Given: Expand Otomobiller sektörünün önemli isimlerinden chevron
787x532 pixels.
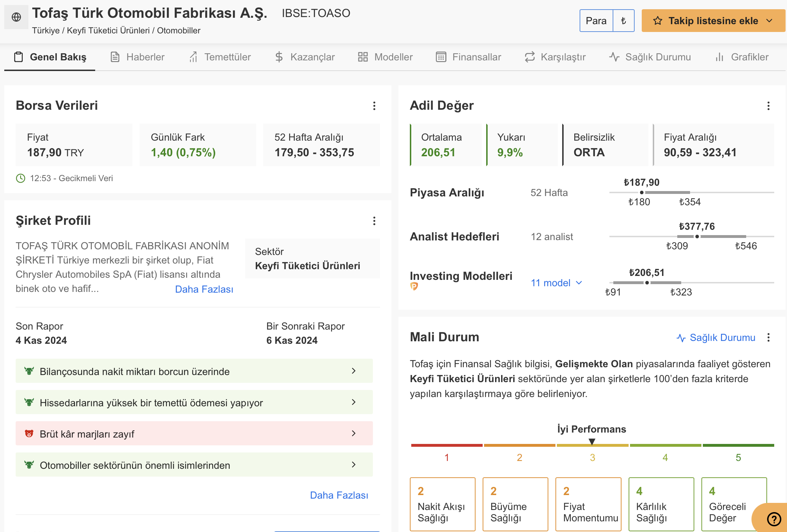Looking at the screenshot, I should pyautogui.click(x=353, y=465).
